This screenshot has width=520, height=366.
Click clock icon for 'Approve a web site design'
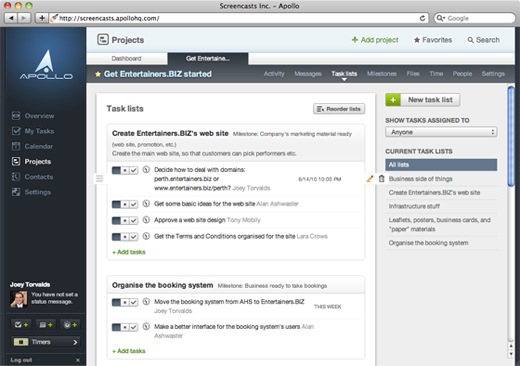click(x=146, y=220)
